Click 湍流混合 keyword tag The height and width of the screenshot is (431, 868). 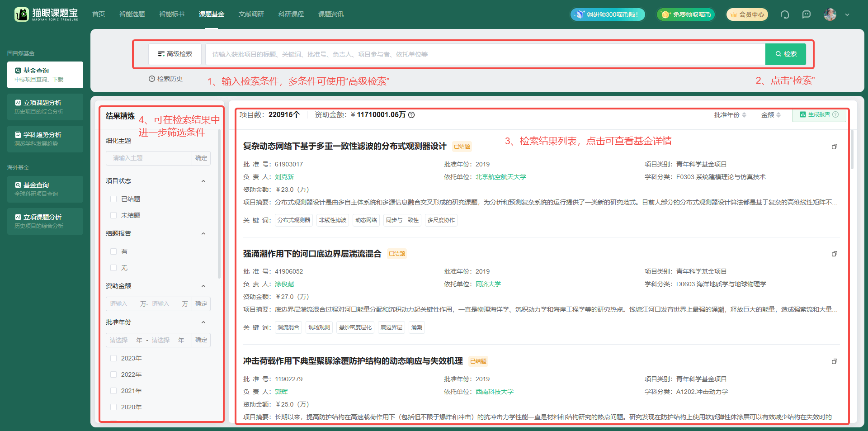click(288, 327)
